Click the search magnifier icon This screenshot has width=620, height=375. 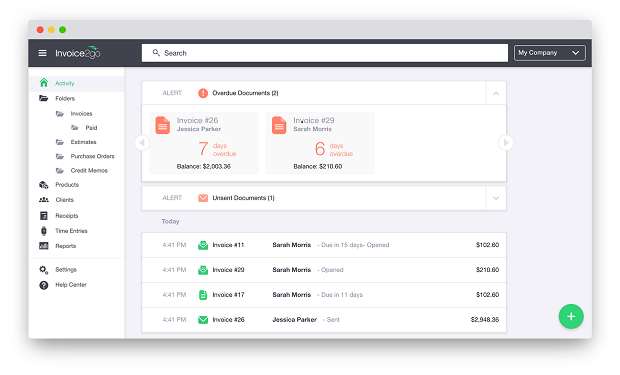tap(156, 53)
